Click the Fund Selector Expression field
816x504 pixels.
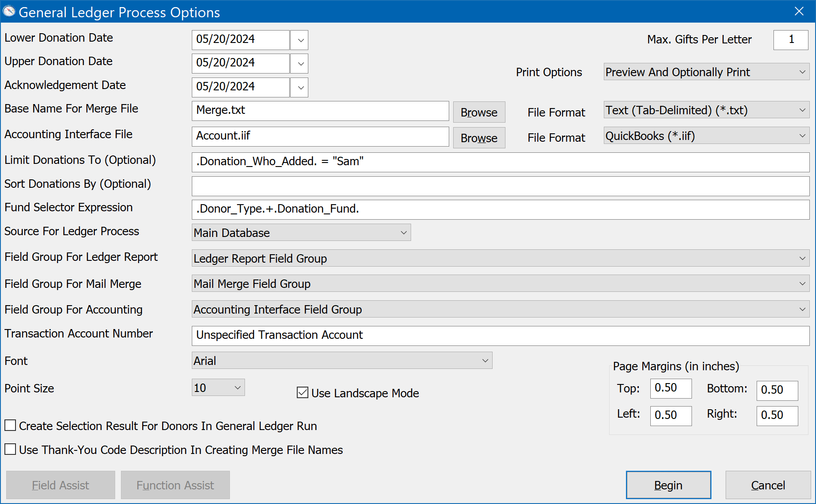(501, 209)
